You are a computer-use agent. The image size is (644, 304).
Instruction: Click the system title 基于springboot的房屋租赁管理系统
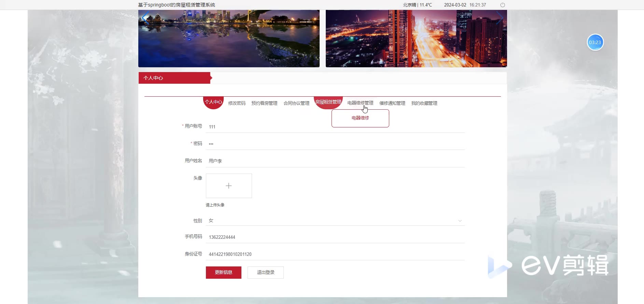tap(177, 5)
